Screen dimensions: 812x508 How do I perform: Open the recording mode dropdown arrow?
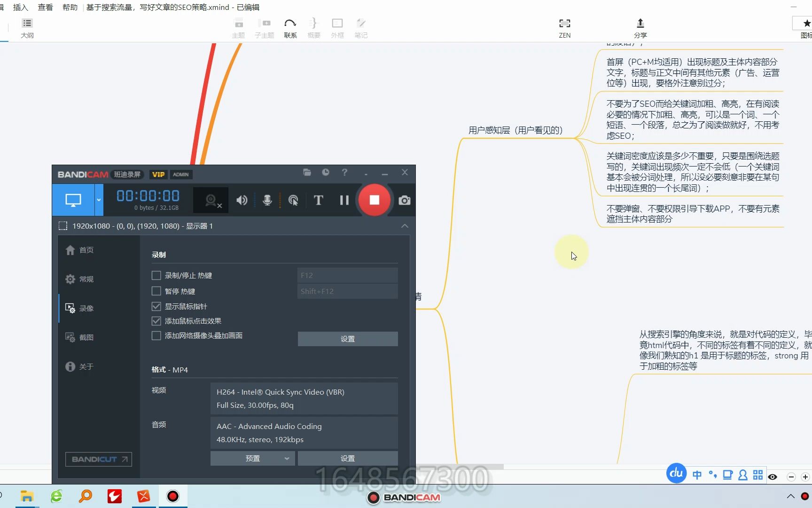pyautogui.click(x=99, y=200)
